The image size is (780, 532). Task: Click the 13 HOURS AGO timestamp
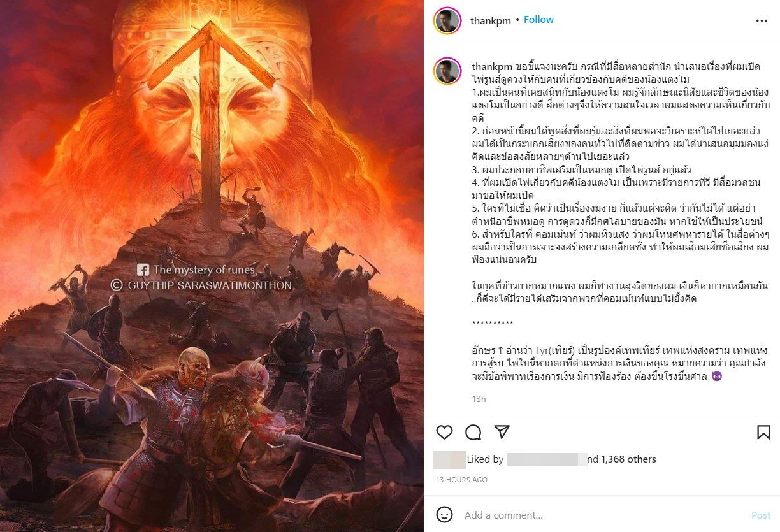click(x=461, y=480)
